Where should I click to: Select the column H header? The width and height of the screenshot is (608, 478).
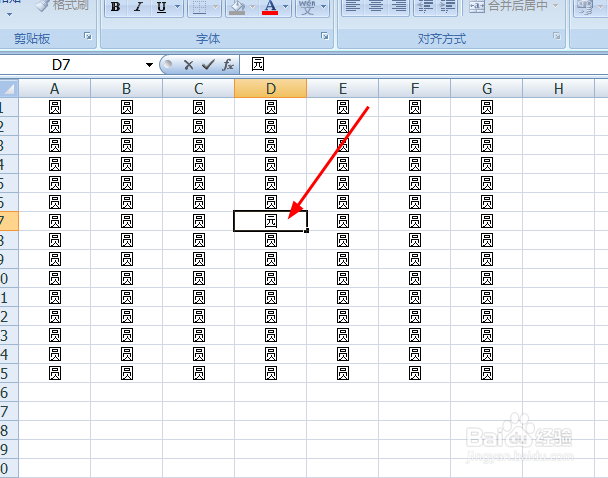click(x=559, y=89)
